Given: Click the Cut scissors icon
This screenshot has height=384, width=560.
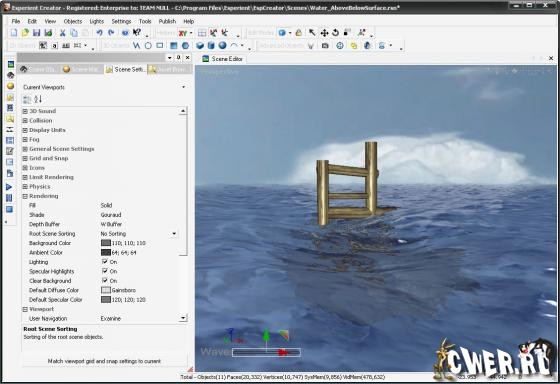Looking at the screenshot, I should [62, 33].
